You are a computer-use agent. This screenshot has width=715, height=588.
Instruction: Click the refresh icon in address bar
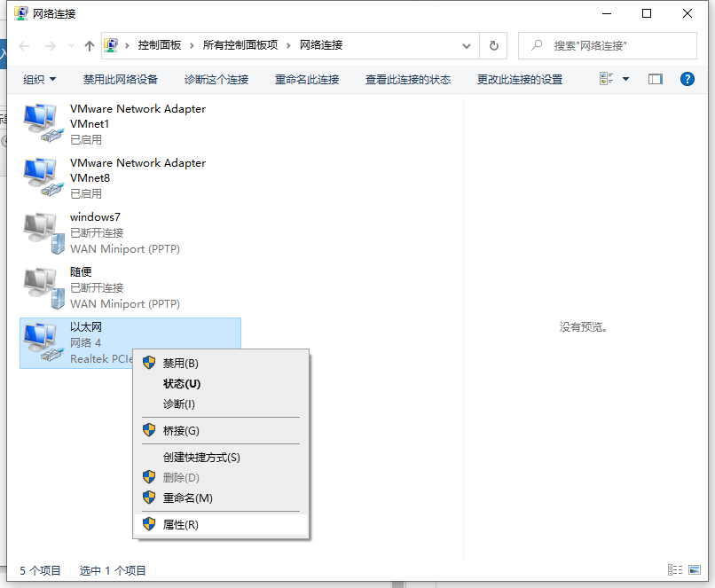tap(494, 45)
